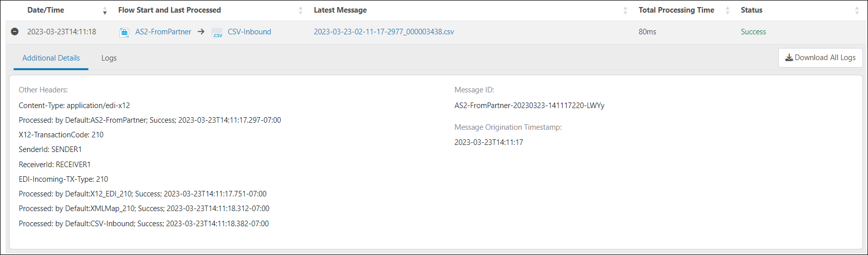Switch to the Additional Details tab

coord(51,58)
